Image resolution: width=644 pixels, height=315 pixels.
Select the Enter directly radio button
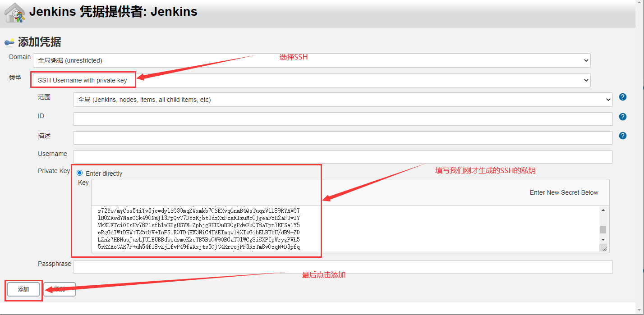pyautogui.click(x=80, y=173)
